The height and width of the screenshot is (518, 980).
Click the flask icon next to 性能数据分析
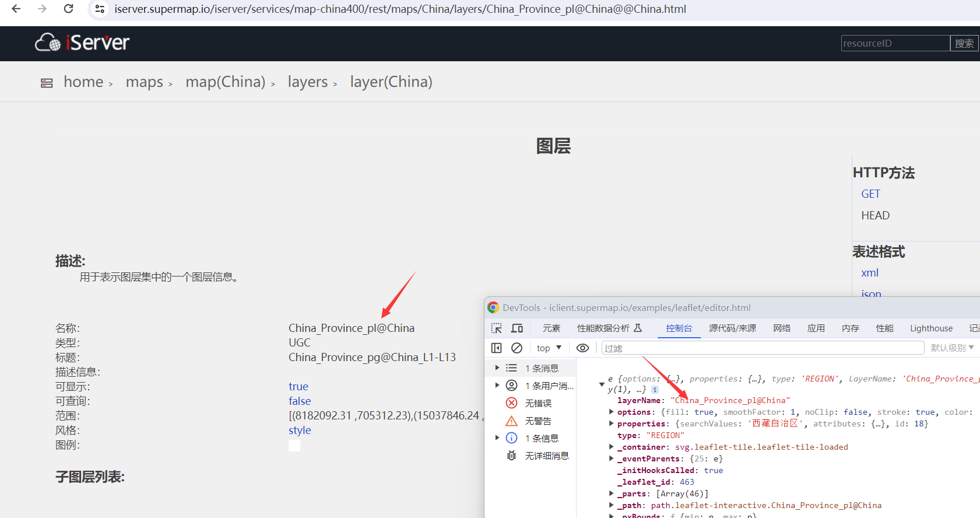click(638, 328)
